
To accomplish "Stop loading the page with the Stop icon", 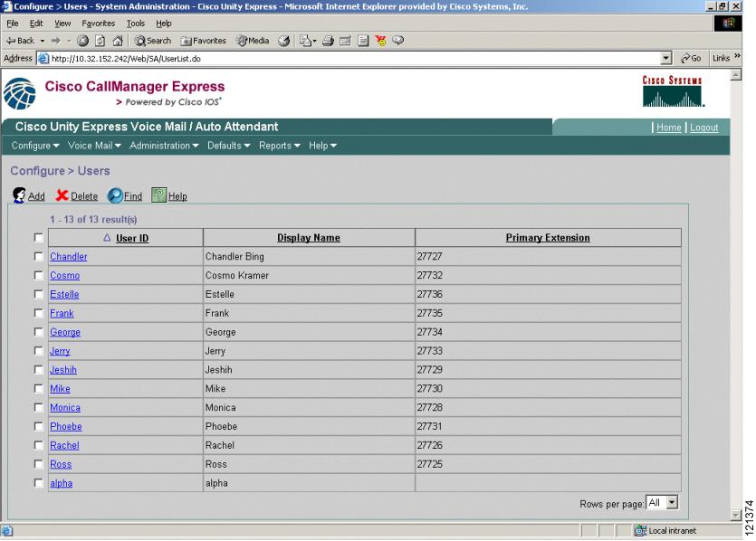I will click(x=83, y=41).
